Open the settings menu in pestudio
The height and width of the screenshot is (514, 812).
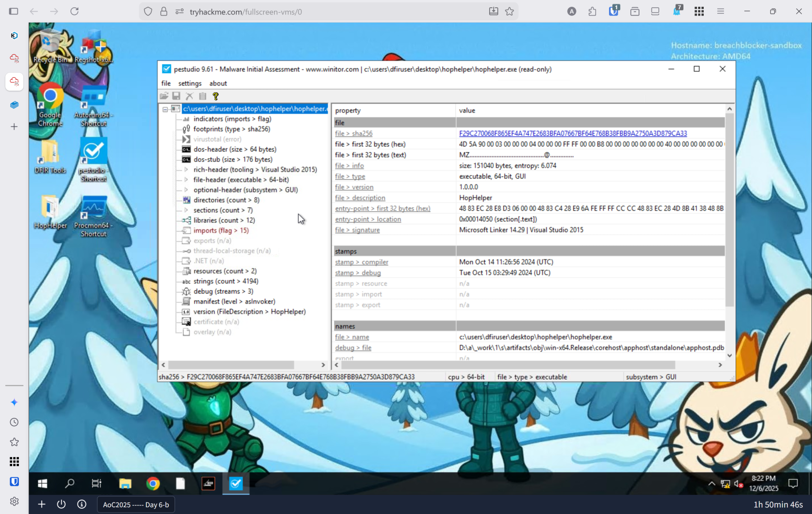[x=189, y=84]
